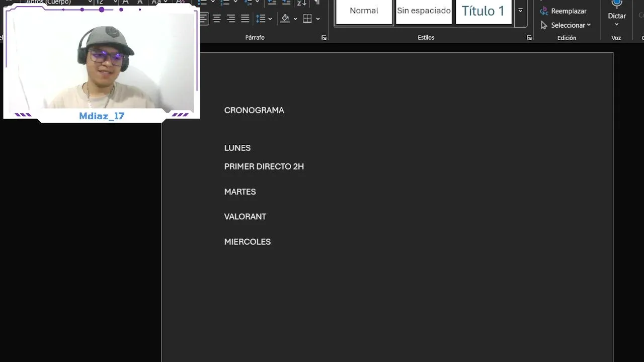The width and height of the screenshot is (644, 362).
Task: Click the LUNES line
Action: pos(237,148)
